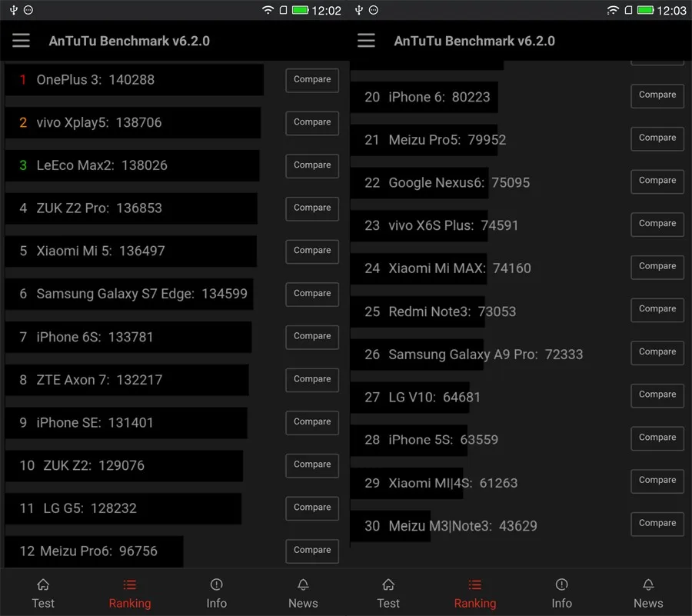Compare with OnePlus 3
Screen dimensions: 692x616
tap(312, 80)
